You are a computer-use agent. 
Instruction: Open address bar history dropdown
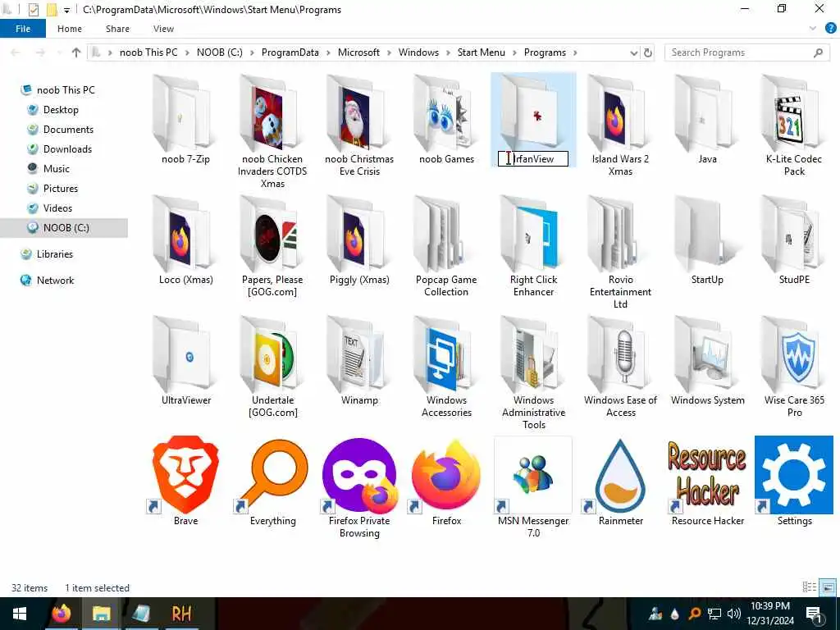point(634,52)
